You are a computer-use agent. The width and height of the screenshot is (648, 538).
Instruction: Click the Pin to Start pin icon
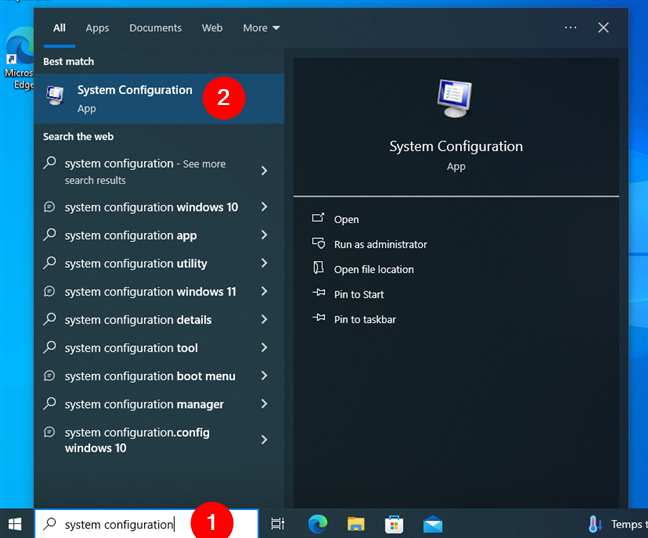(x=319, y=293)
